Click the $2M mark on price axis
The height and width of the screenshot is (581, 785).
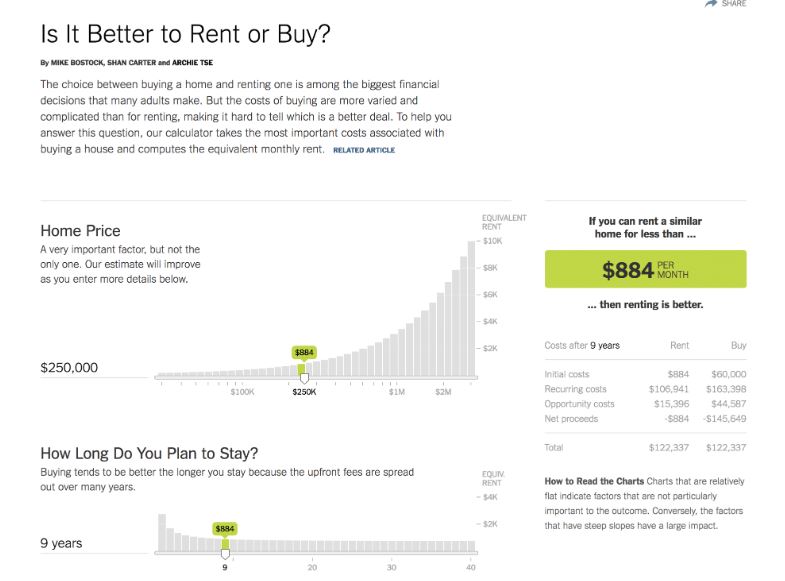[444, 392]
